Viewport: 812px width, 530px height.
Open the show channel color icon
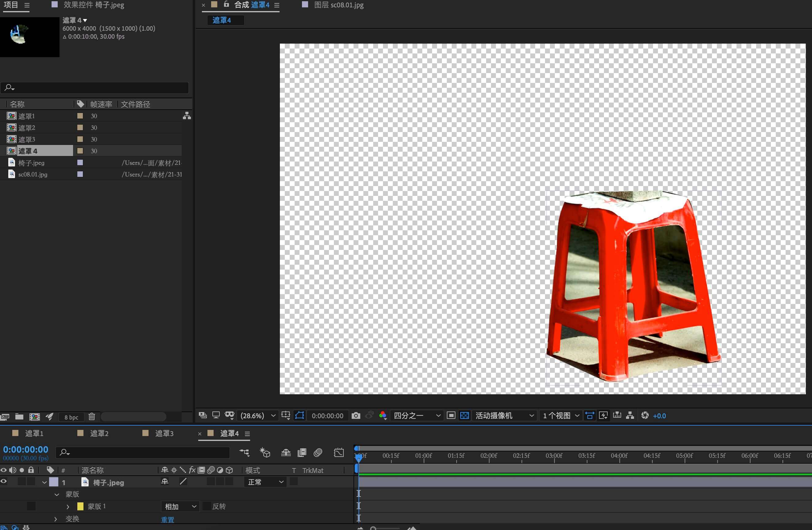tap(382, 415)
